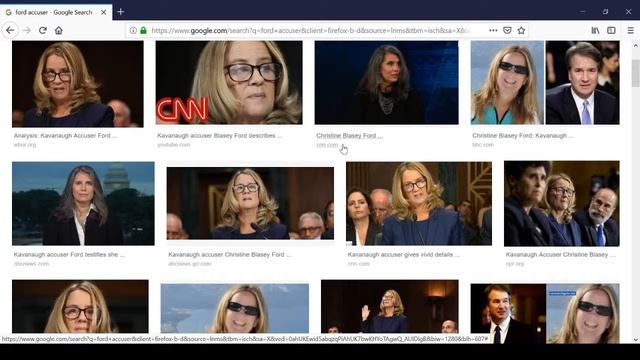Open 'Kavanaugh accuser Blasey Ford describes' result title
Image resolution: width=640 pixels, height=360 pixels.
tap(220, 136)
